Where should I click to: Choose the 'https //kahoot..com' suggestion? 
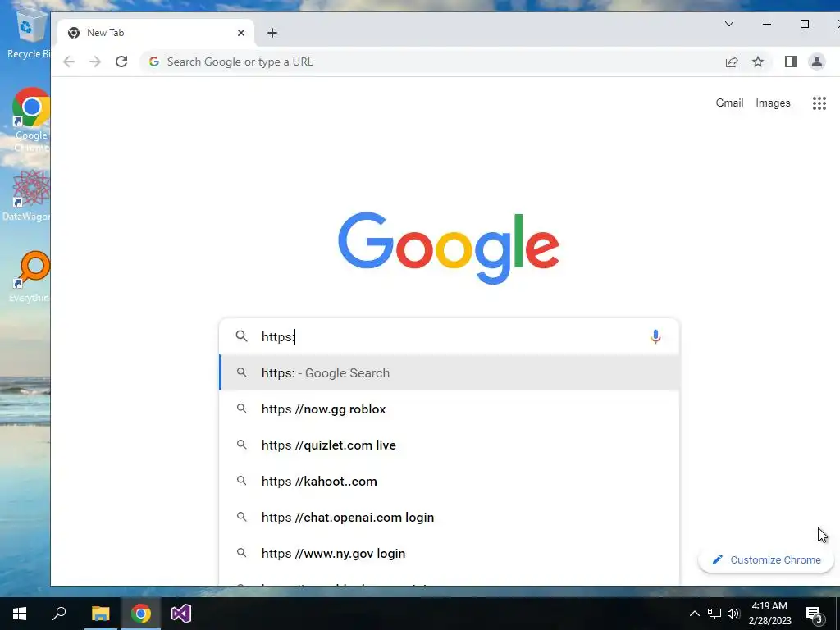[449, 481]
